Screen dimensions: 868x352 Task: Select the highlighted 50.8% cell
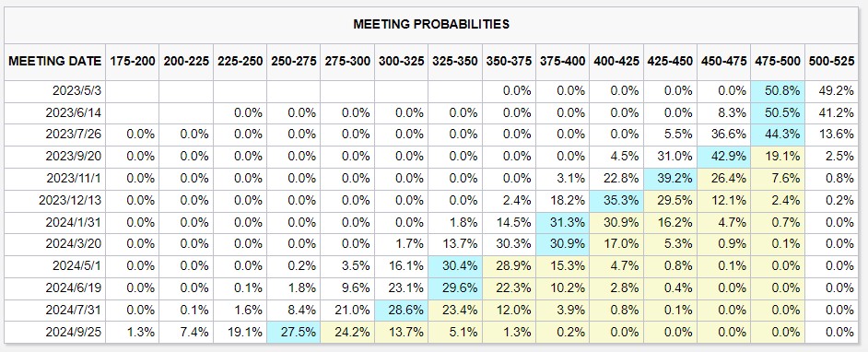tap(777, 91)
